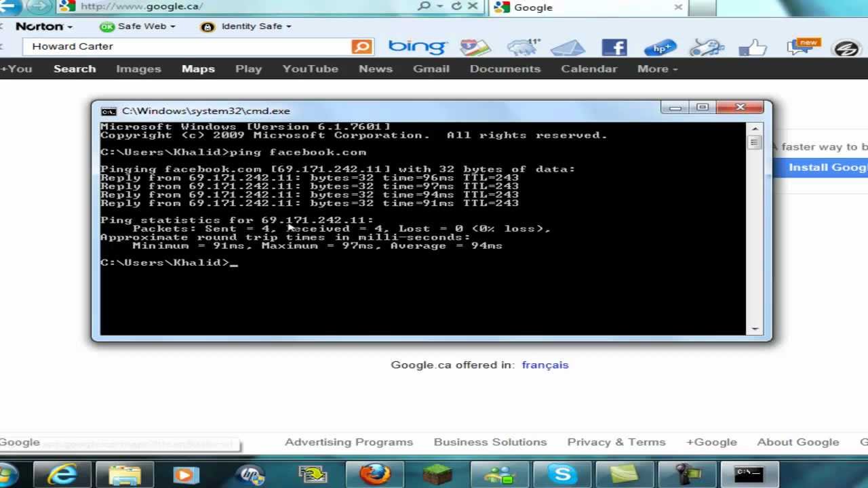Image resolution: width=868 pixels, height=488 pixels.
Task: Open Business Solutions link
Action: pos(490,442)
